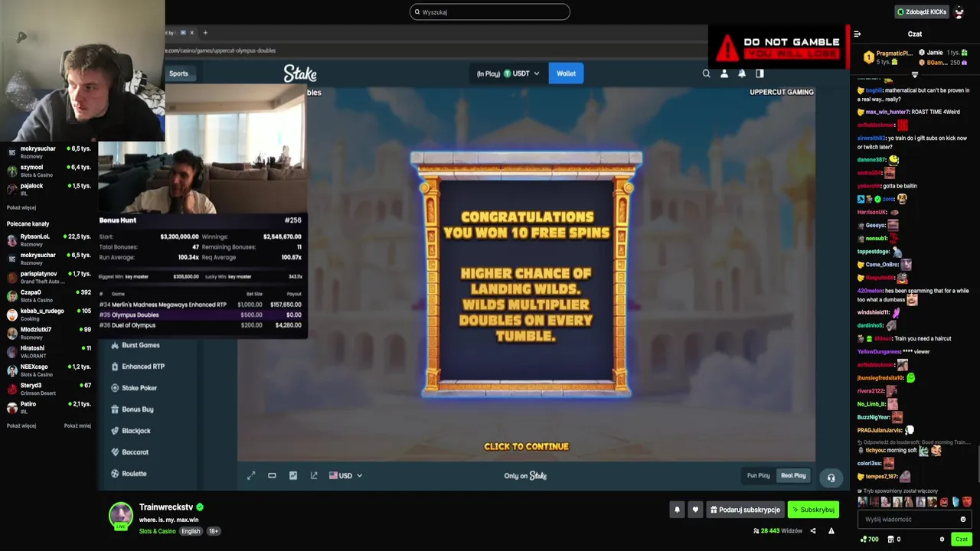The width and height of the screenshot is (980, 551).
Task: Open the chat shop icon next to 0
Action: pyautogui.click(x=890, y=539)
